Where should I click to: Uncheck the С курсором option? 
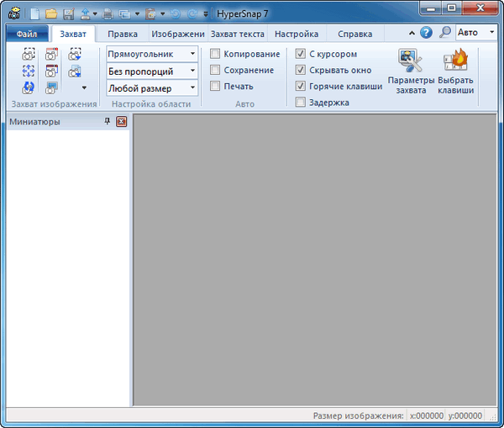coord(301,54)
